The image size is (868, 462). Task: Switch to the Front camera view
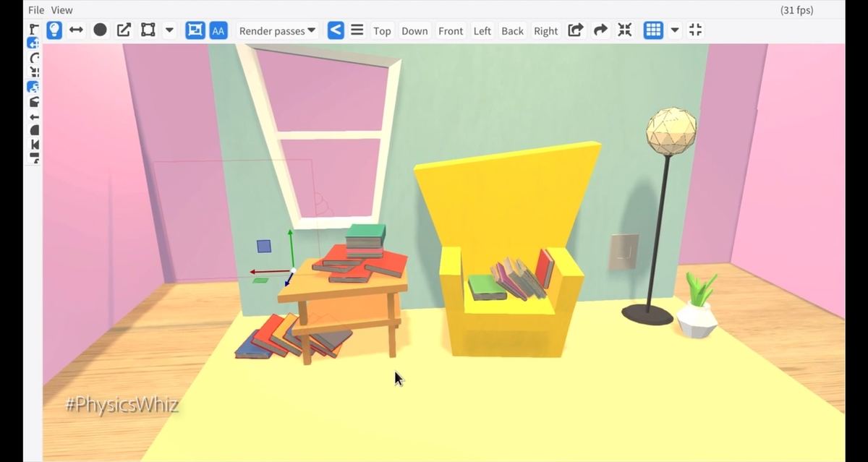pos(451,30)
